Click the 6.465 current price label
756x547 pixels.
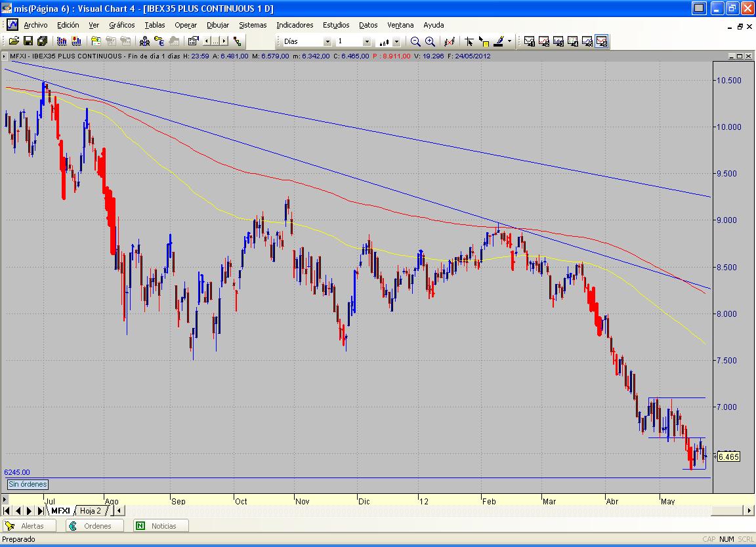[x=728, y=457]
